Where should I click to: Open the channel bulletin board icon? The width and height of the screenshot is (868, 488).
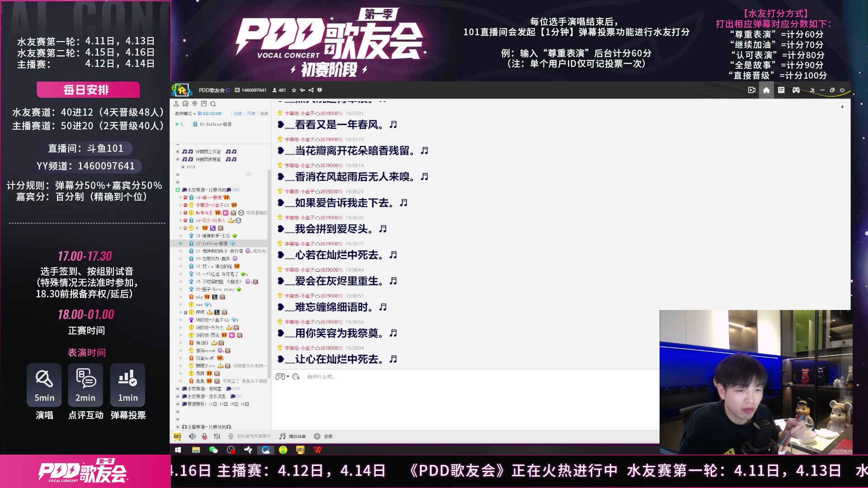click(x=204, y=103)
